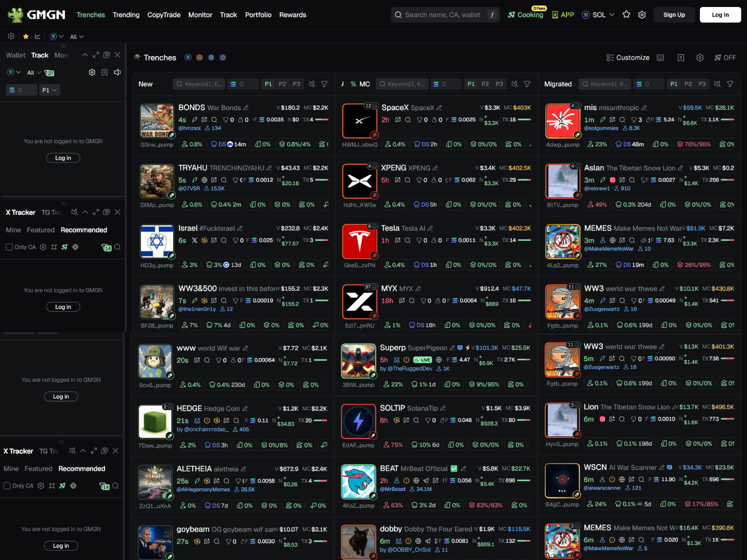Switch to Wallet tab in the side panel
Viewport: 747px width, 560px height.
[x=16, y=55]
